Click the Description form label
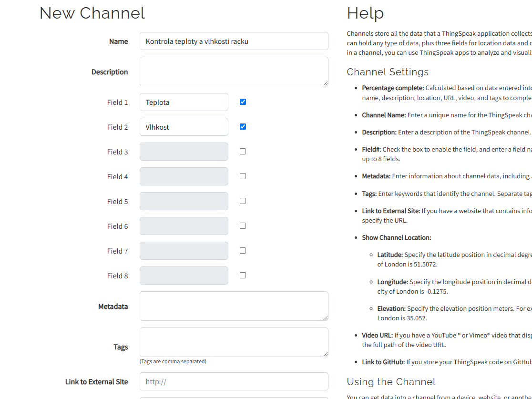 tap(110, 72)
